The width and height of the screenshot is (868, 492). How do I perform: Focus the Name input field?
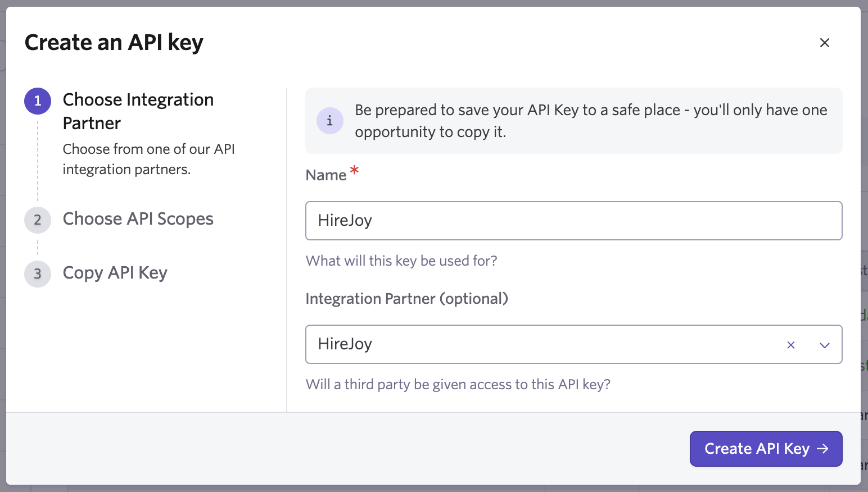tap(573, 221)
